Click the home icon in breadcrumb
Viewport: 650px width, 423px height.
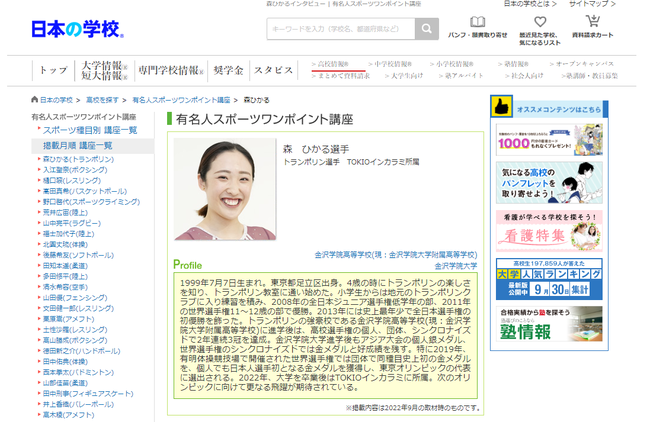click(35, 100)
